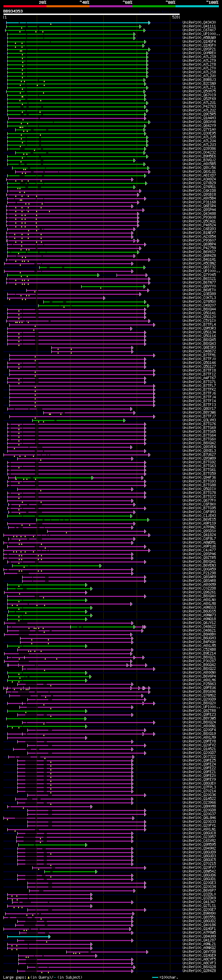
Task: Select hit label UniRef100_A9XKM9
Action: [199, 585]
